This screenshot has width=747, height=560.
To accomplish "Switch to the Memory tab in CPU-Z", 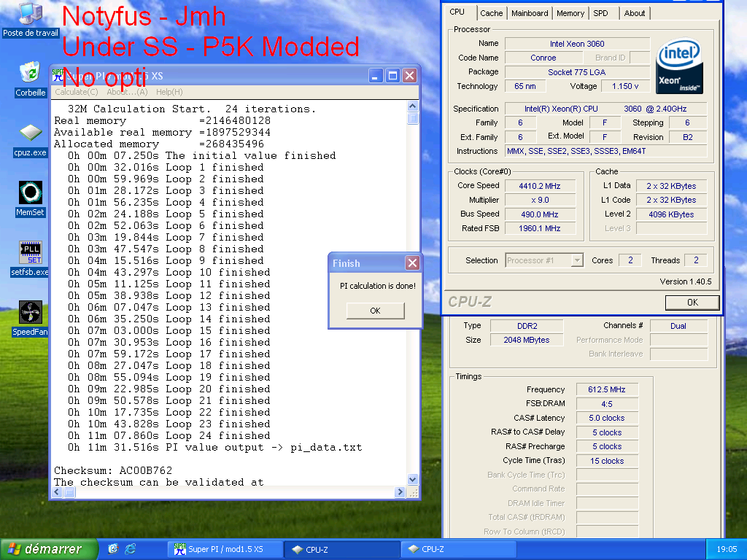I will click(570, 13).
